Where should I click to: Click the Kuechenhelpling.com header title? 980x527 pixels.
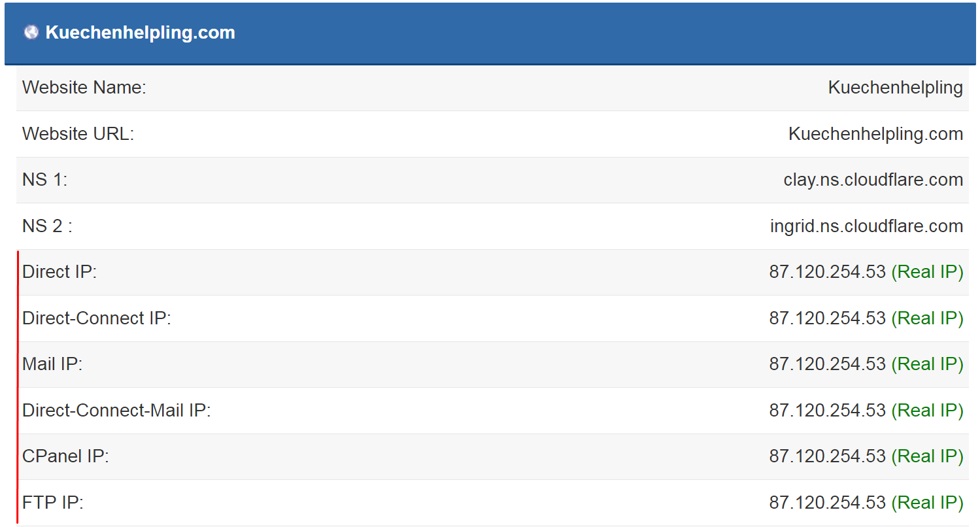pos(141,33)
